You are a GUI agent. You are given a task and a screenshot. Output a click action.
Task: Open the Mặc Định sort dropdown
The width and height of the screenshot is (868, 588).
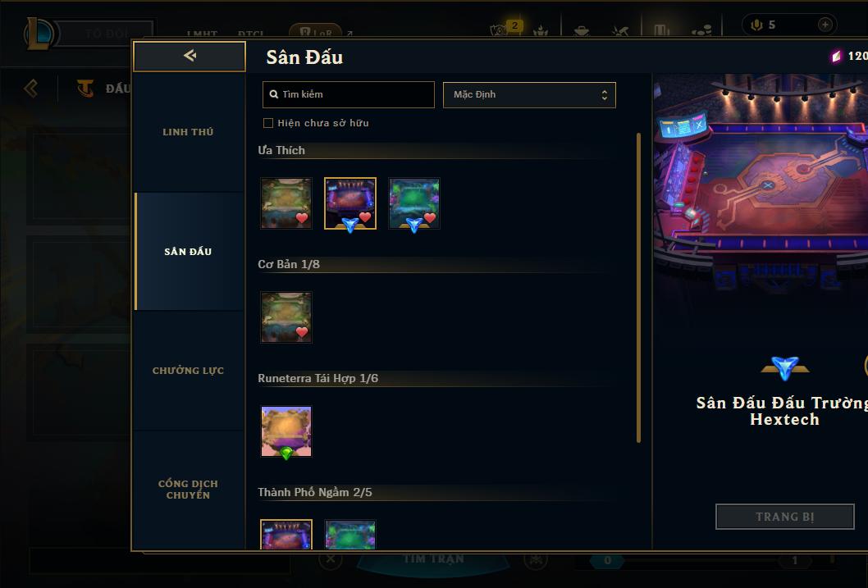(529, 94)
